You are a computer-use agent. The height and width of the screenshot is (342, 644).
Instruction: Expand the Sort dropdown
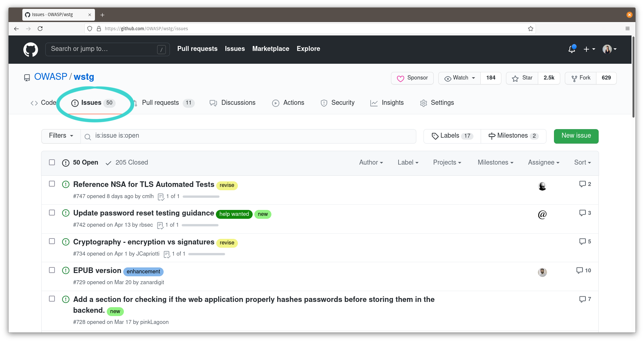click(582, 162)
